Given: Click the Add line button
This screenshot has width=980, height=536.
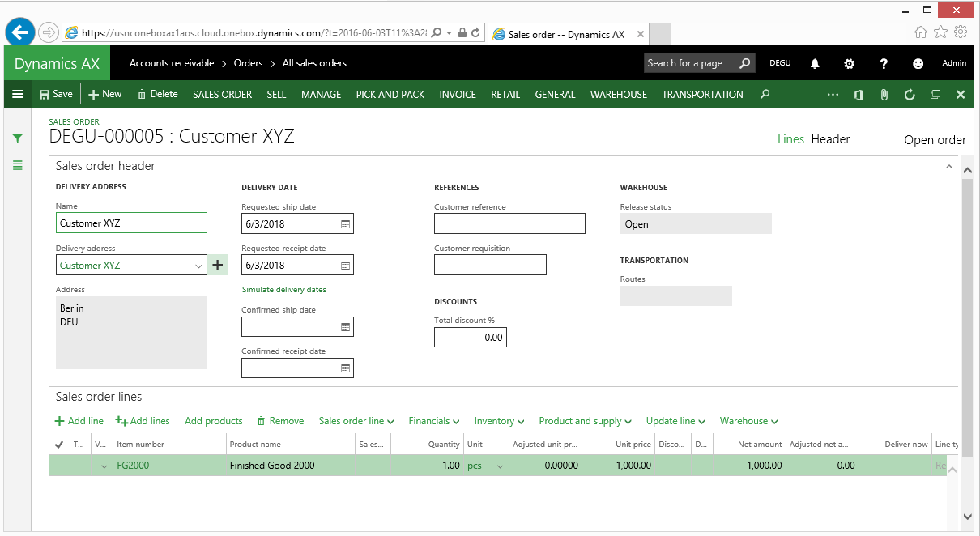Looking at the screenshot, I should [x=79, y=421].
